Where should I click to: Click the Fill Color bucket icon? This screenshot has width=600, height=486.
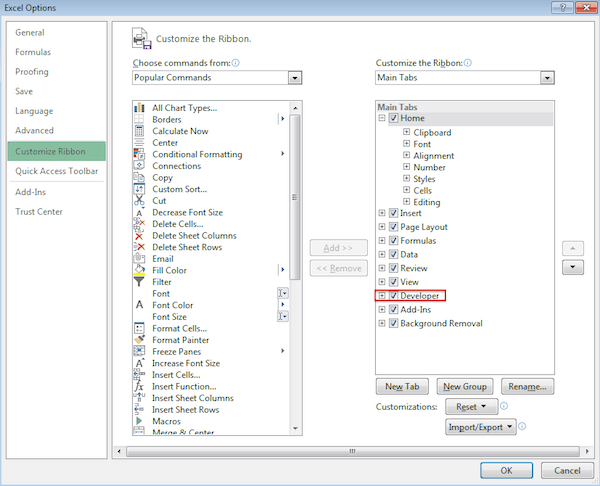(x=140, y=270)
